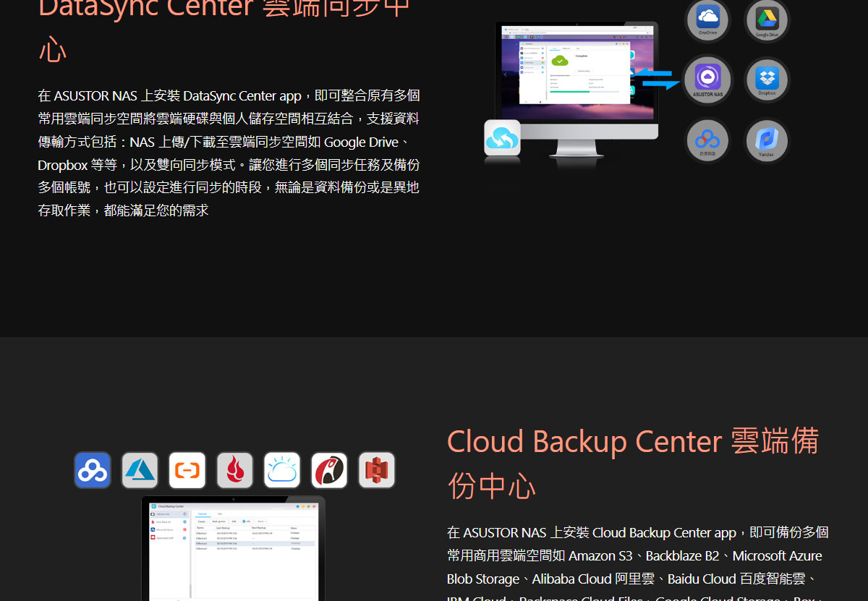Open the Google Drive service icon
This screenshot has width=868, height=601.
point(767,17)
